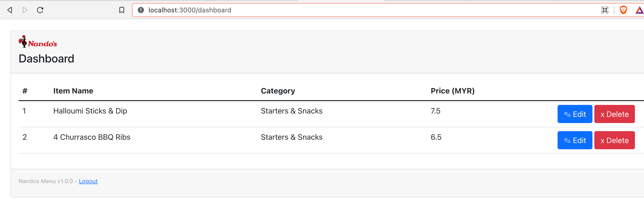
Task: Log out using the Logout link
Action: click(x=88, y=181)
